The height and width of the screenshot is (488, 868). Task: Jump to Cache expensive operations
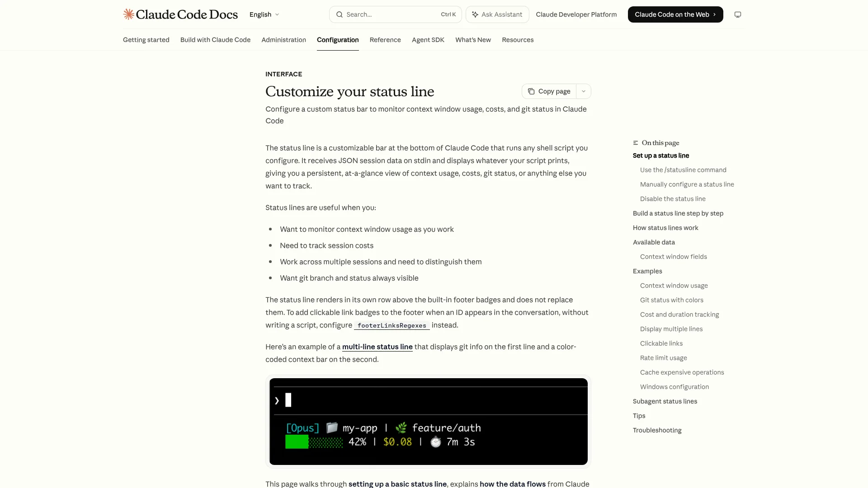[682, 372]
